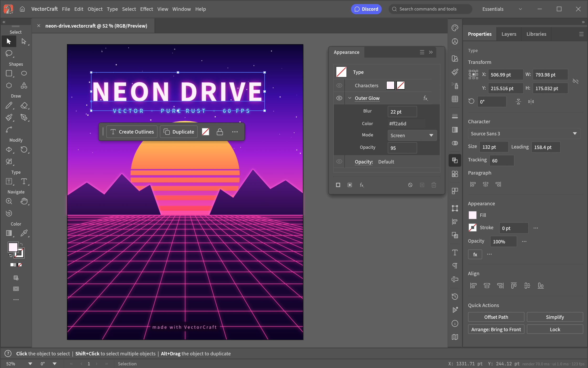This screenshot has height=368, width=588.
Task: Select the Ellipse shape tool
Action: 24,74
